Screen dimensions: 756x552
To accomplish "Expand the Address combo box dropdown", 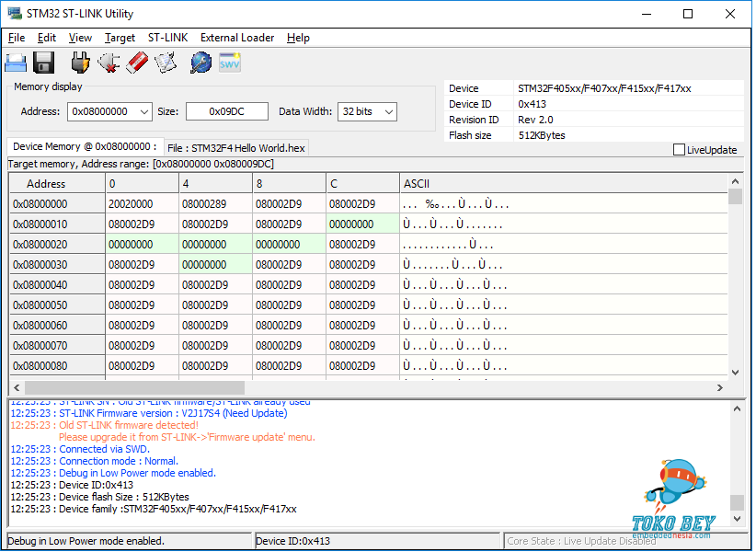I will [x=143, y=112].
